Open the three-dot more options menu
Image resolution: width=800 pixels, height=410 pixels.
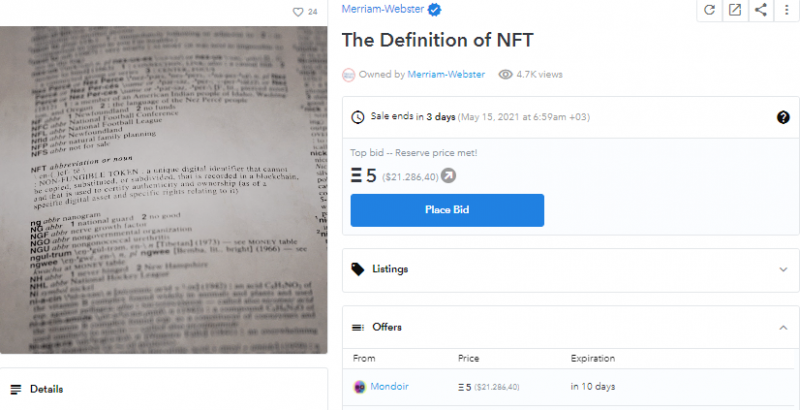click(x=786, y=10)
